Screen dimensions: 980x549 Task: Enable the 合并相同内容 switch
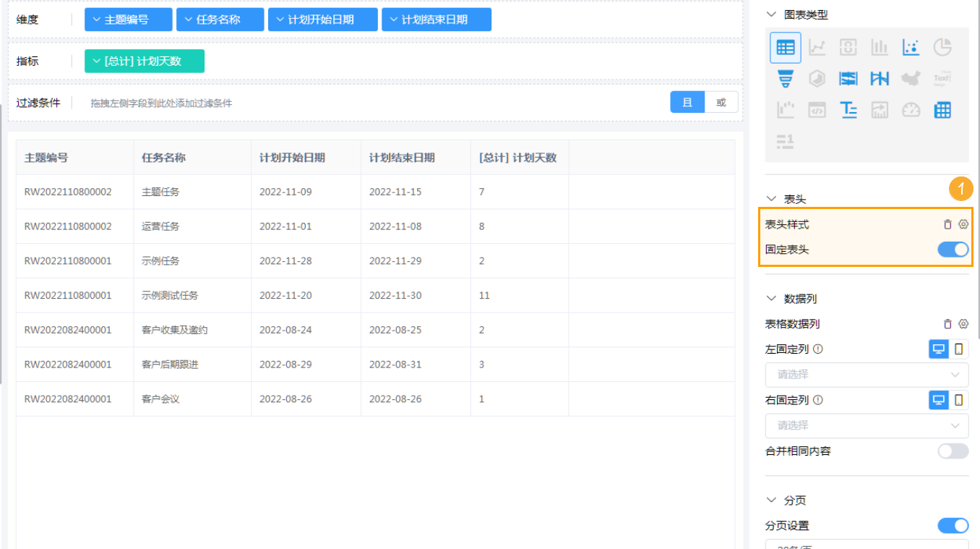click(953, 451)
